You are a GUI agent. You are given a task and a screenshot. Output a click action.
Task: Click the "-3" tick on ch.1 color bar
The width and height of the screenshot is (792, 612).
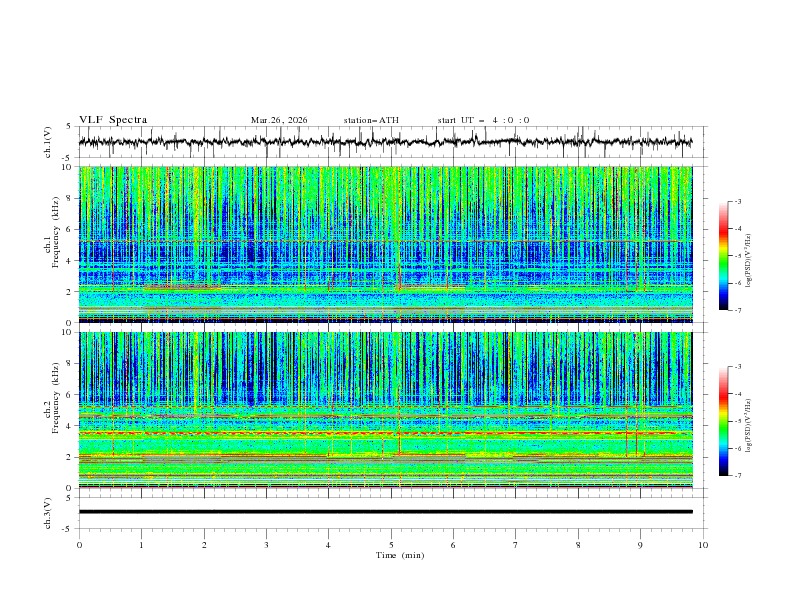point(737,201)
